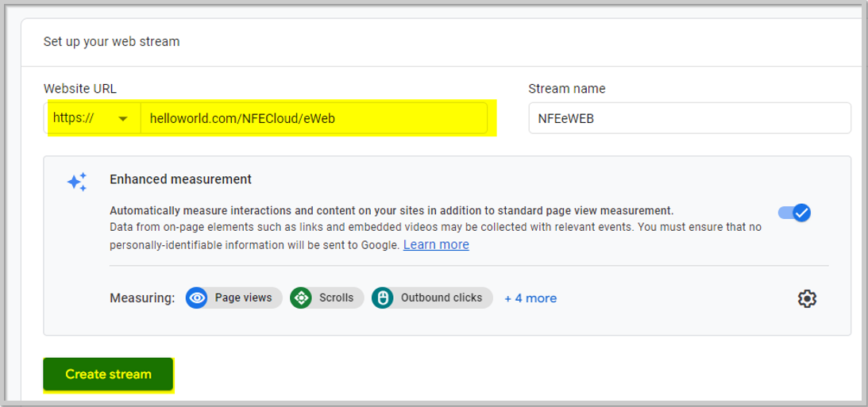The width and height of the screenshot is (868, 407).
Task: Show the + 4 more measurements
Action: tap(530, 298)
